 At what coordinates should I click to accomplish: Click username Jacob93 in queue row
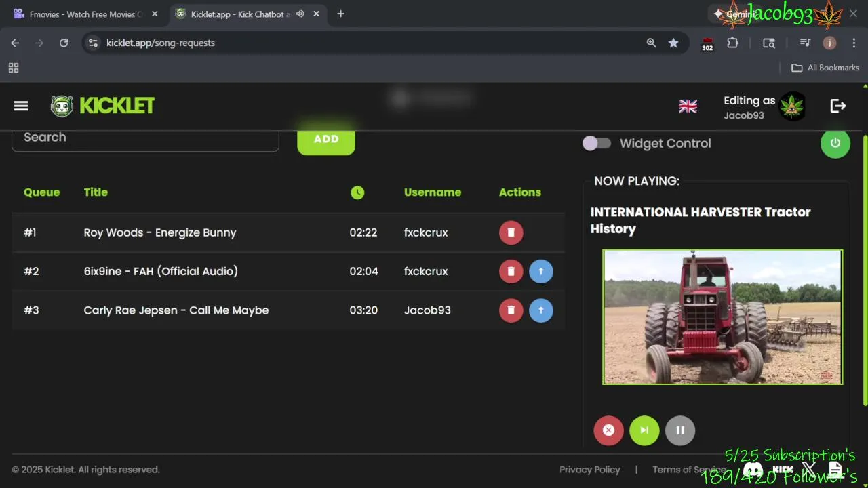[x=427, y=310]
